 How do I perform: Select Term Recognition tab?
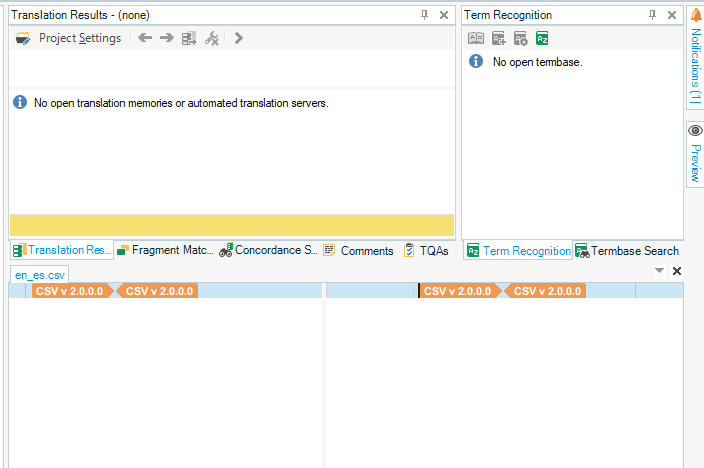point(518,251)
